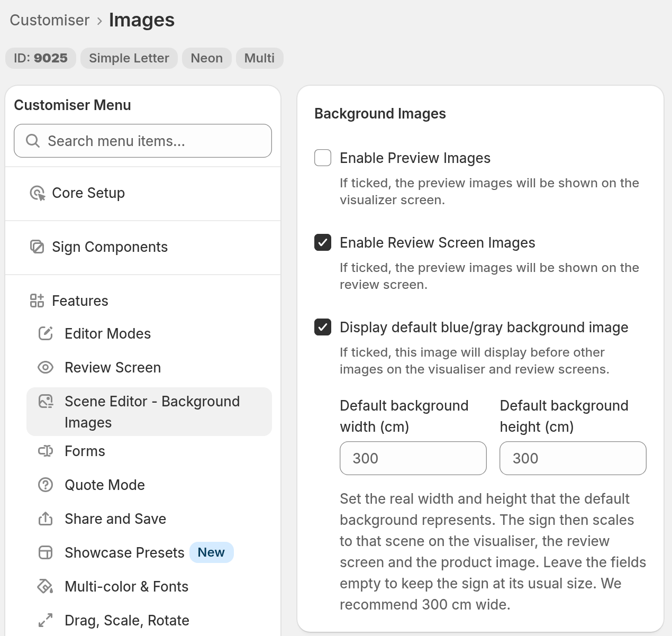672x636 pixels.
Task: Click the search magnifier icon in the menu
Action: [33, 141]
